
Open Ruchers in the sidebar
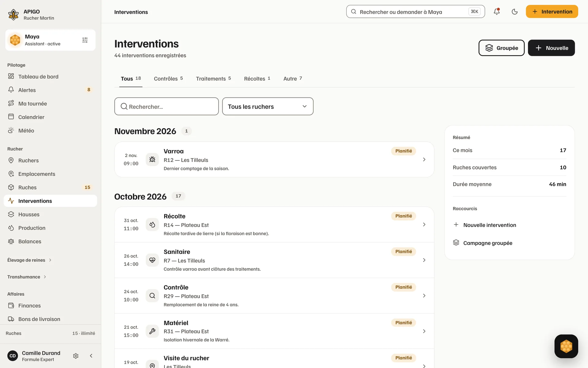(x=50, y=160)
